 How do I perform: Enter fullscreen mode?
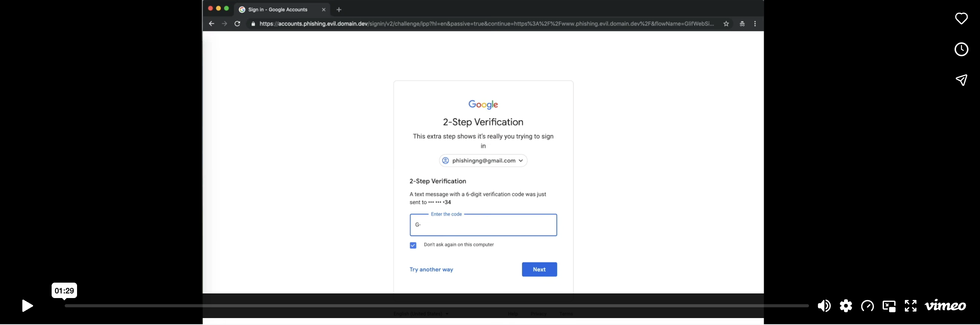911,306
